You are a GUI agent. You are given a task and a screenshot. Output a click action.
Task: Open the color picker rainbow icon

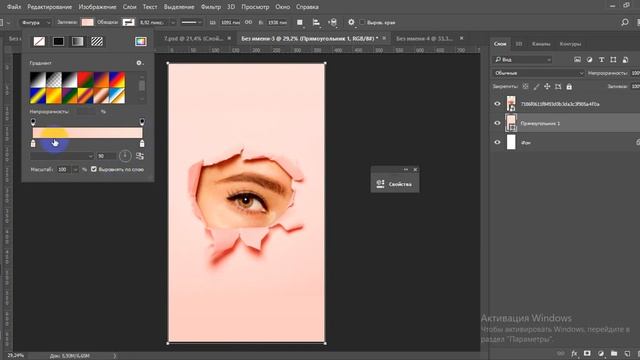[141, 41]
